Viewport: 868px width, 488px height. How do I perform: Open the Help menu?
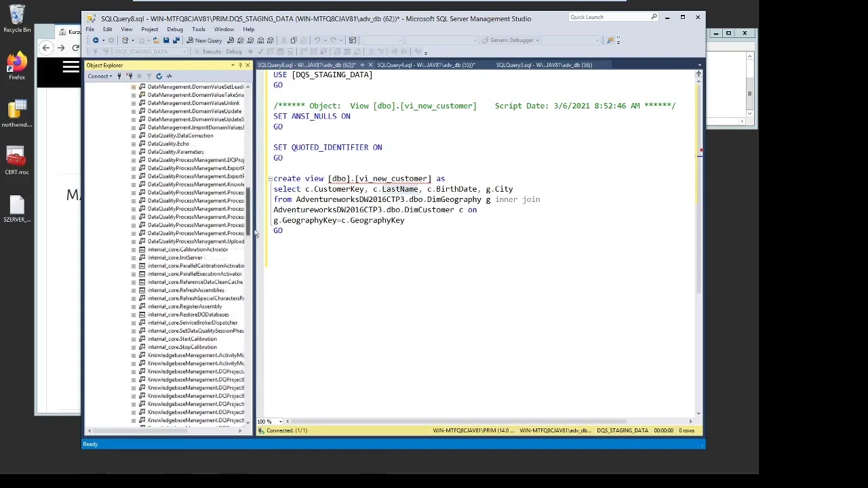click(249, 29)
